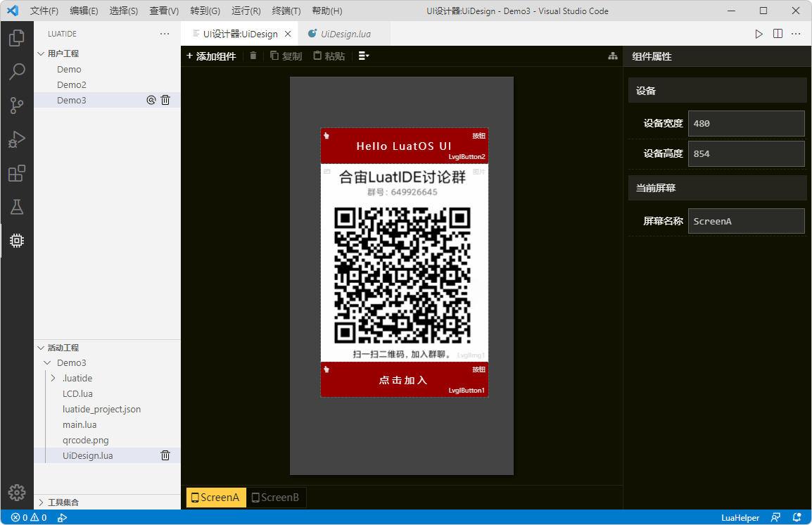Open the Extensions view
This screenshot has height=525, width=812.
point(17,173)
